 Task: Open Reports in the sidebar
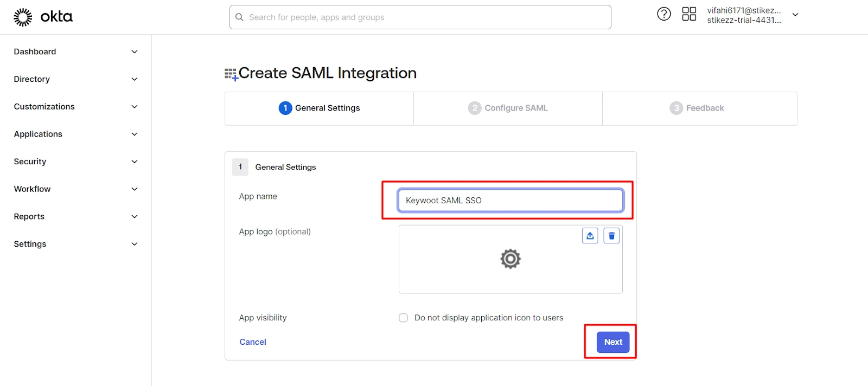pyautogui.click(x=29, y=216)
